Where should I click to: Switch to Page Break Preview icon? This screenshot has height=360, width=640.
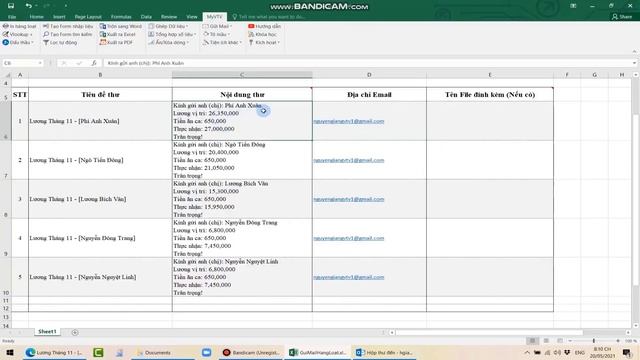[560, 340]
